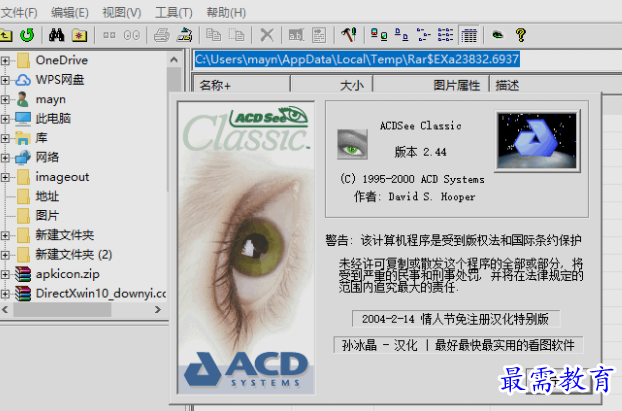This screenshot has height=411, width=622.
Task: Open Options via the hammer icon
Action: (349, 35)
